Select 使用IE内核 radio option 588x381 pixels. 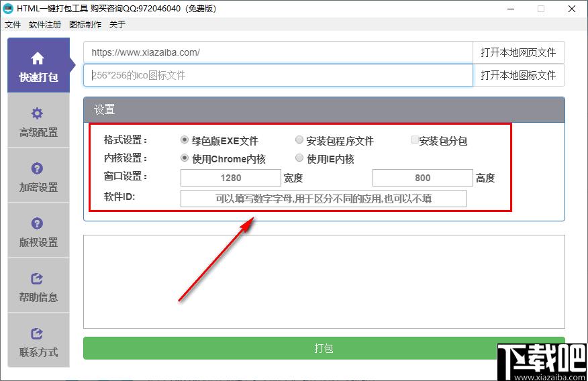pyautogui.click(x=299, y=158)
